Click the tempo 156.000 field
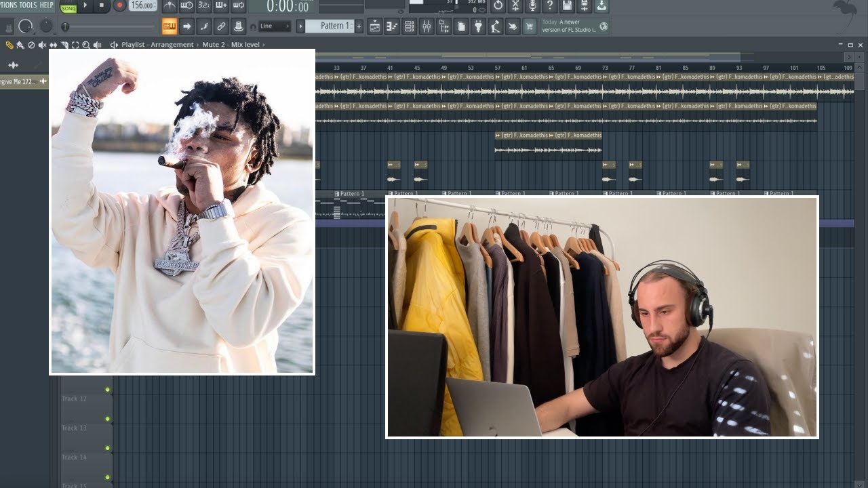Viewport: 868px width, 488px height. coord(142,5)
